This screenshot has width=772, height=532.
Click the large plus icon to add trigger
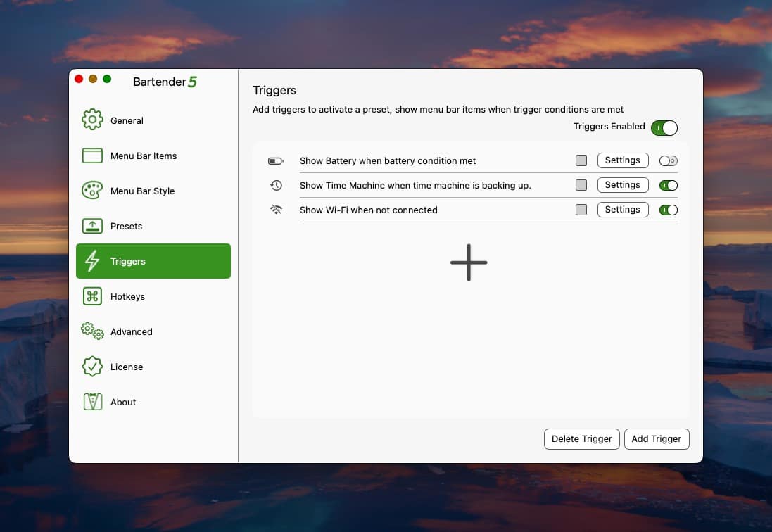(x=469, y=262)
